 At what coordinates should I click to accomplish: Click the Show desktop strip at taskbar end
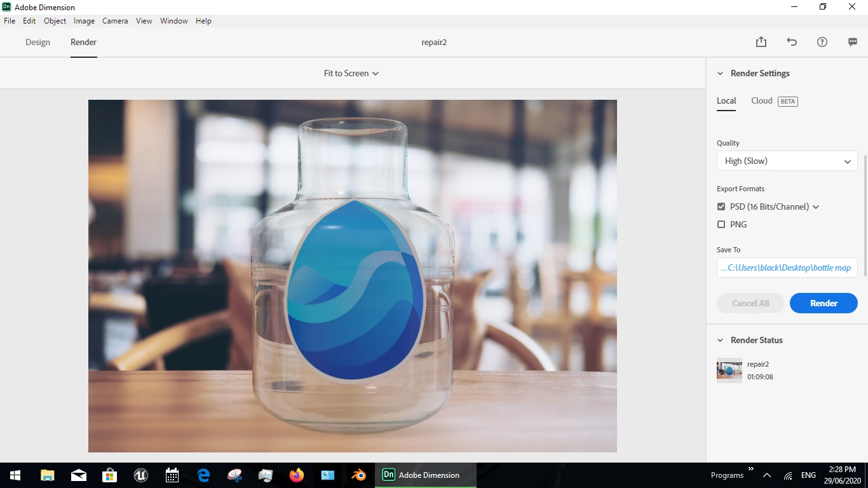tap(867, 475)
